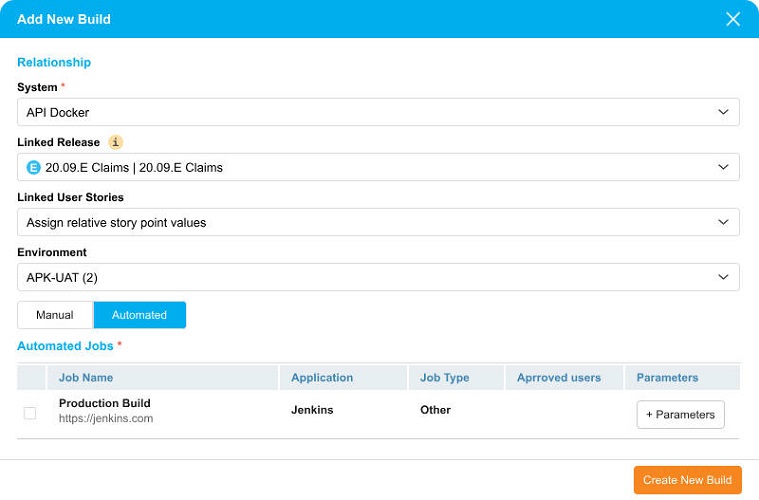The height and width of the screenshot is (500, 759).
Task: Click the blue E release icon
Action: coord(33,167)
